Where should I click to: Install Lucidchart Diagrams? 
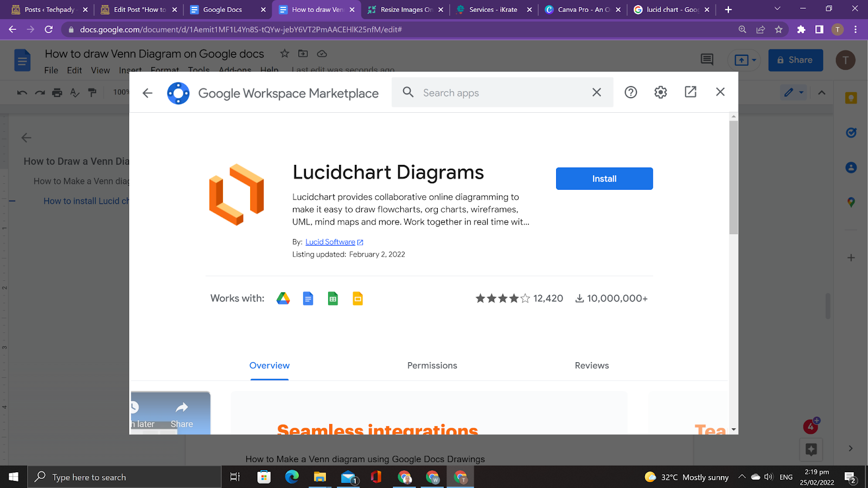604,178
